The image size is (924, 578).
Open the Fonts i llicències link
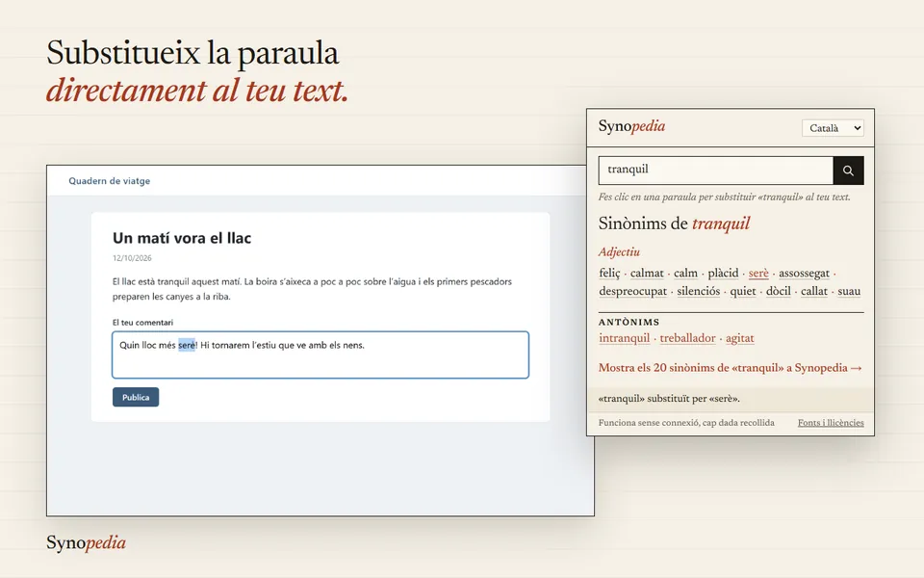[831, 422]
